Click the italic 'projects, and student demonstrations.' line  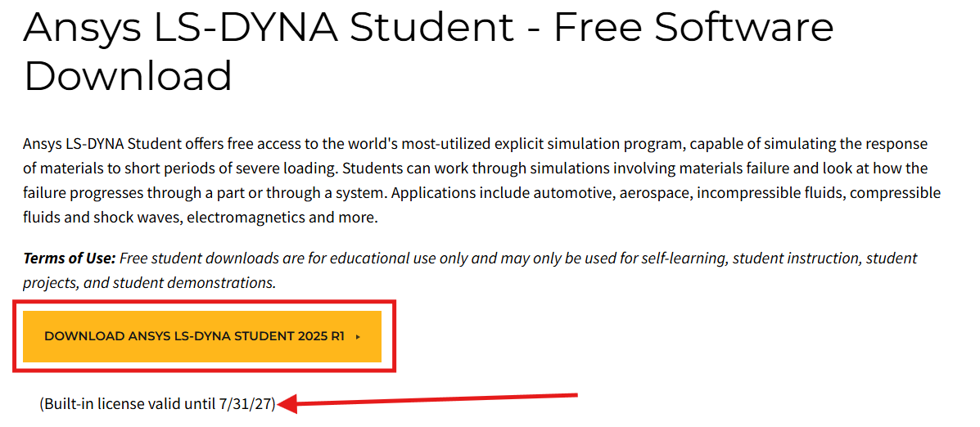pos(149,283)
